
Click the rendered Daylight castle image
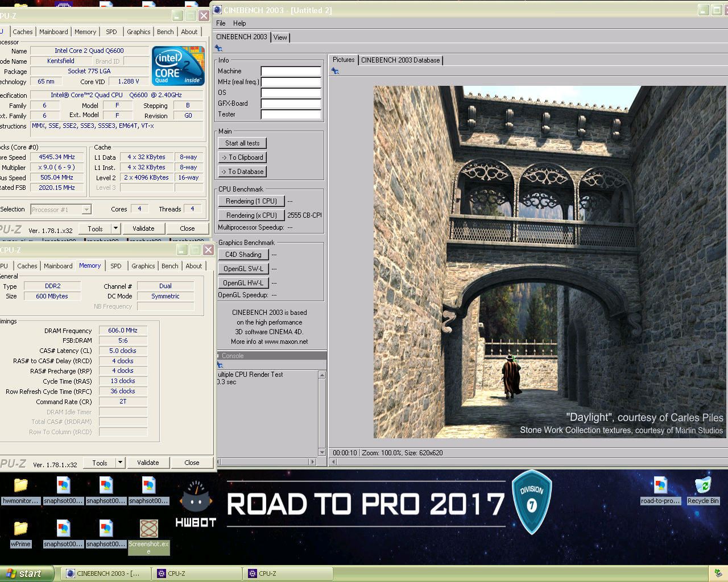(549, 262)
